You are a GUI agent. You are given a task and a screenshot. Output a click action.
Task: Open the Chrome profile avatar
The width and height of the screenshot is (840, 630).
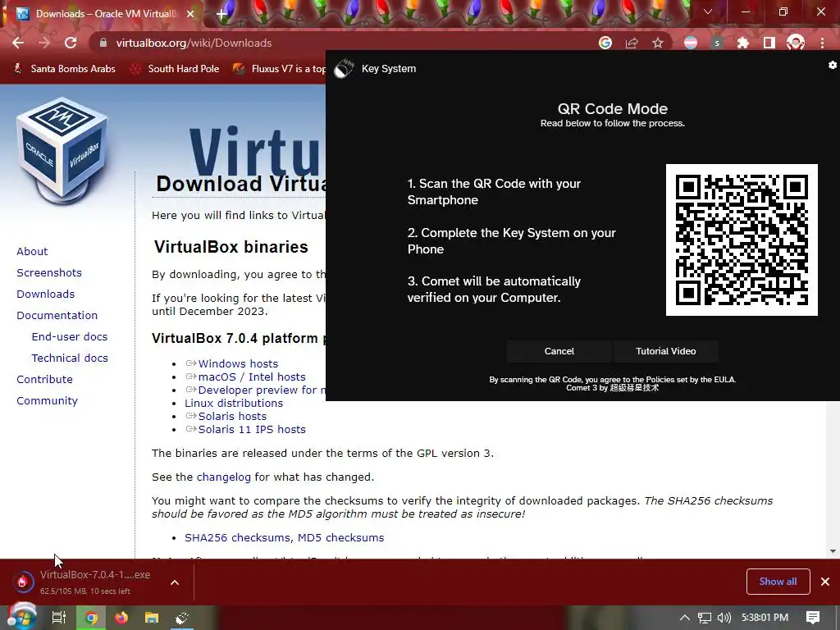(796, 43)
